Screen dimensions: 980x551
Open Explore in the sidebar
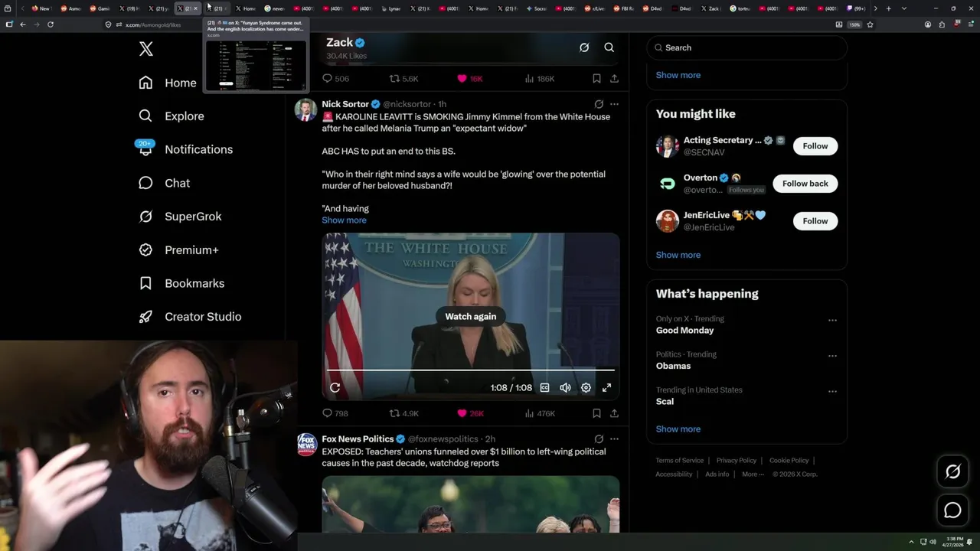click(x=171, y=116)
